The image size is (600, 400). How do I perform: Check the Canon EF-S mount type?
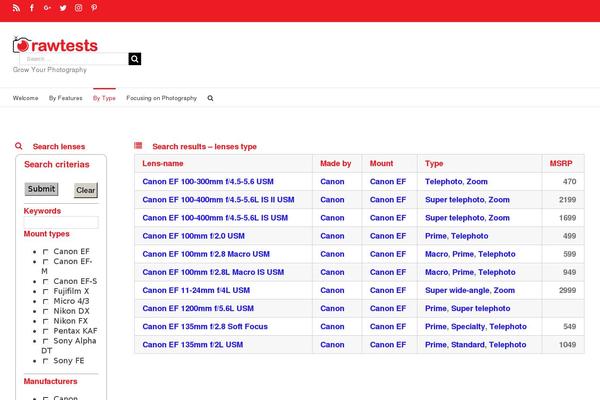[x=46, y=281]
